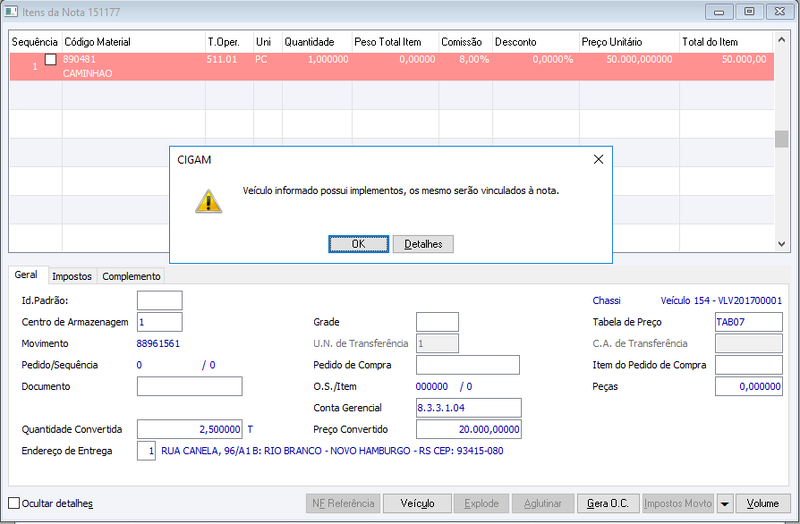The height and width of the screenshot is (524, 800).
Task: Open the Volume button
Action: [763, 504]
